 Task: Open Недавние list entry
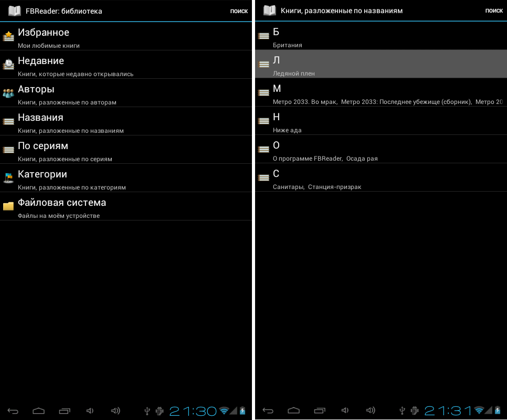pos(126,65)
